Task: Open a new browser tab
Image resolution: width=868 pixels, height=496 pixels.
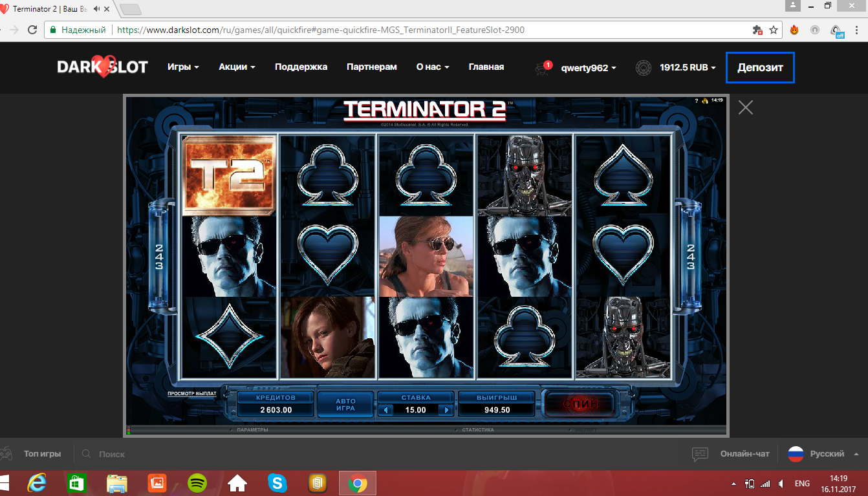Action: [131, 9]
